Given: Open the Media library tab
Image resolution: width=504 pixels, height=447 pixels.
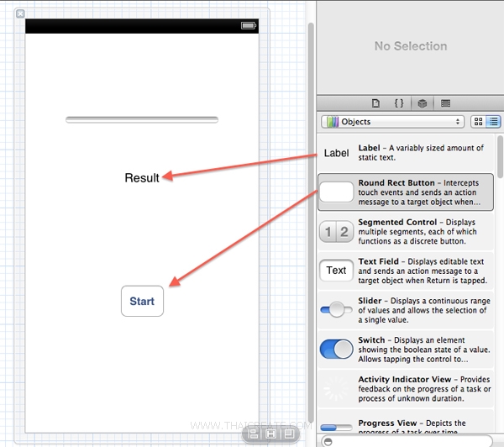Looking at the screenshot, I should point(445,103).
